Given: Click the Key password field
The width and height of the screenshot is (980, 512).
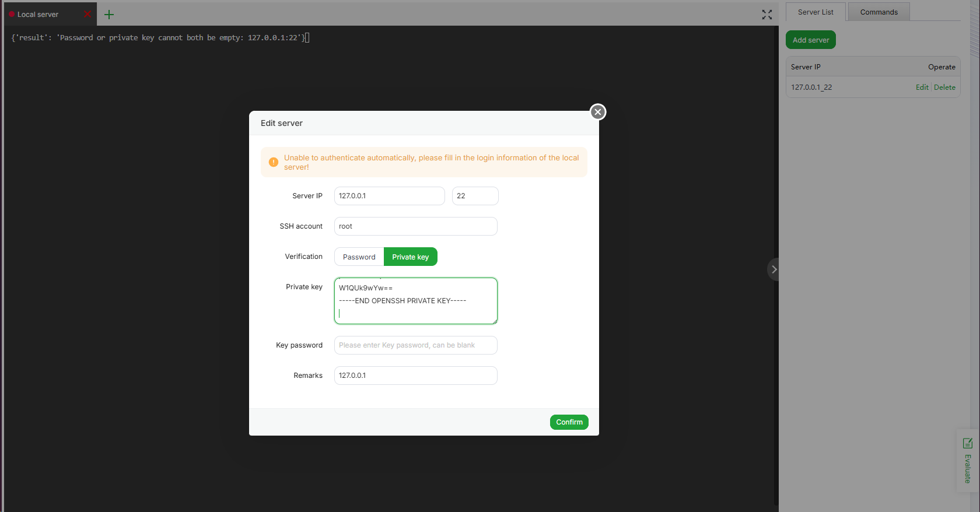Looking at the screenshot, I should [x=415, y=345].
